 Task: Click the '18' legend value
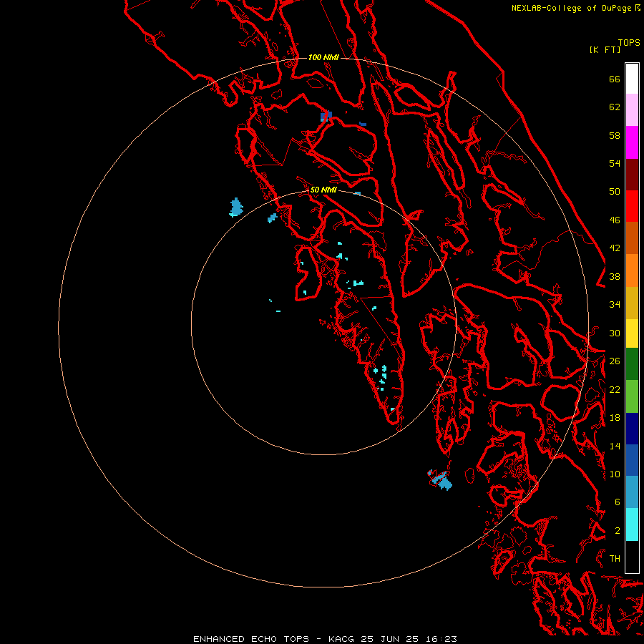[615, 418]
